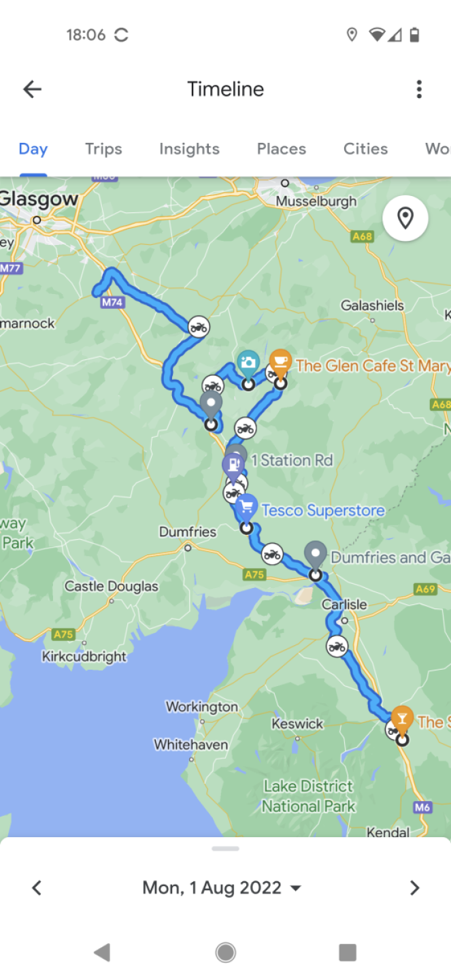The image size is (451, 980).
Task: Switch to the Trips tab
Action: point(103,149)
